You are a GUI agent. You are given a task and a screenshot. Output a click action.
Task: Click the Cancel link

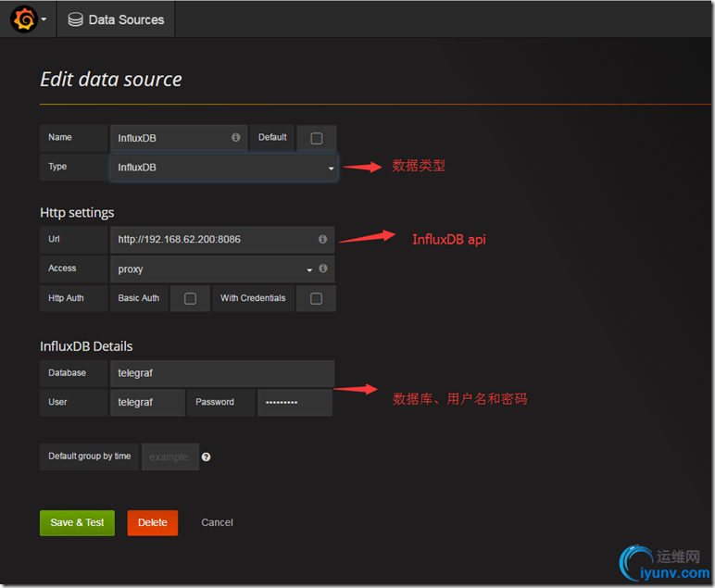coord(217,523)
